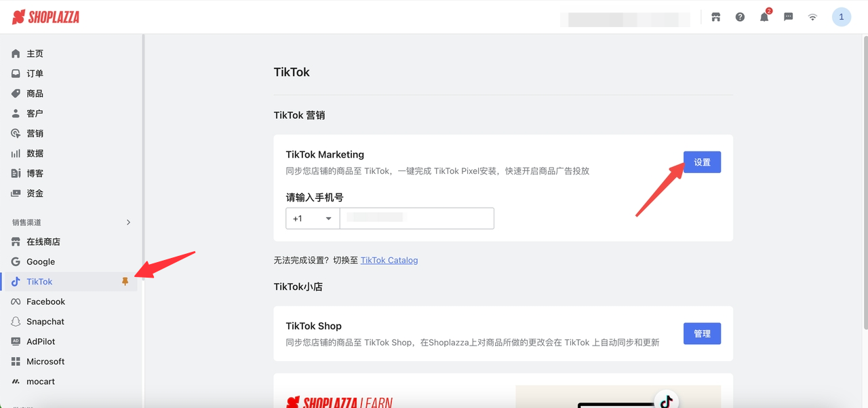Screen dimensions: 868x408
Task: Open the Facebook sales channel
Action: (45, 301)
